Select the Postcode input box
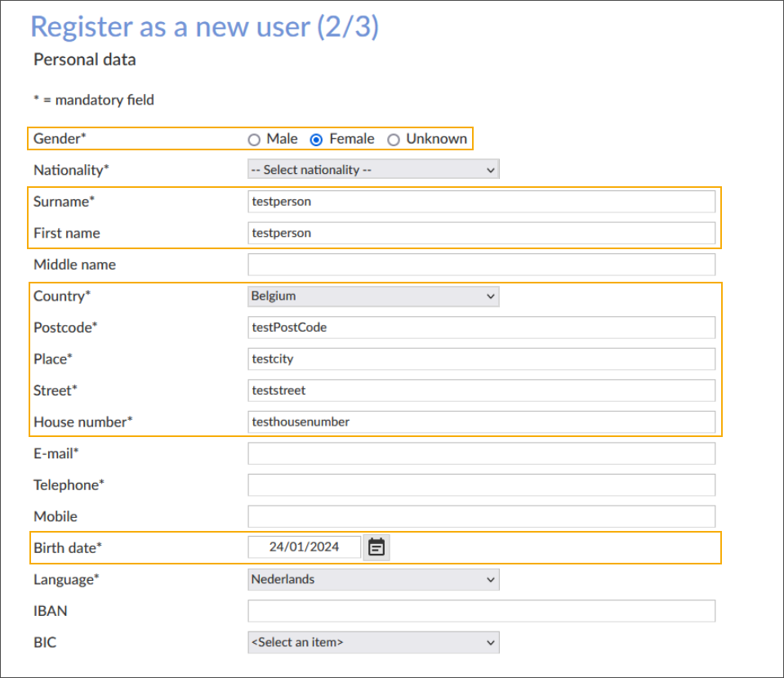The image size is (784, 678). pyautogui.click(x=481, y=328)
